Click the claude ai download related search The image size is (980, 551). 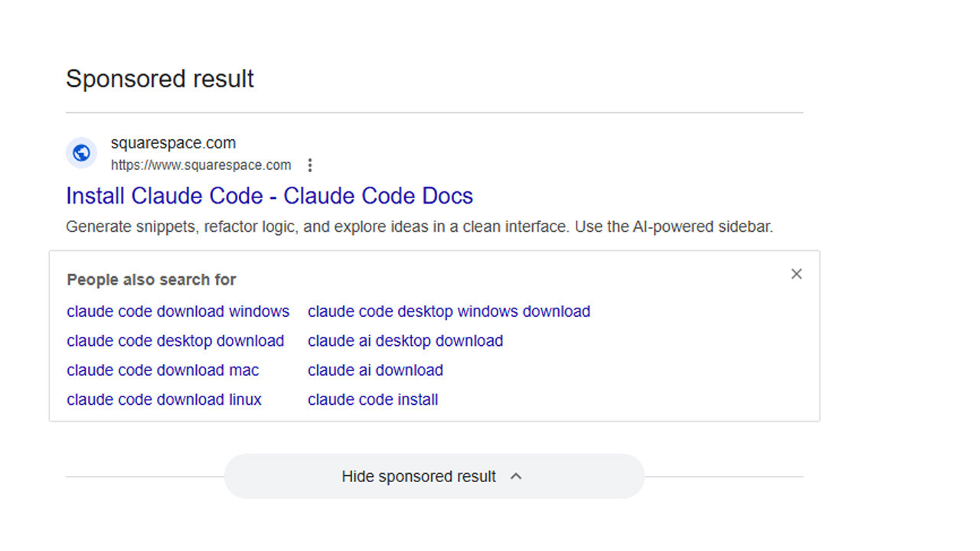coord(375,370)
